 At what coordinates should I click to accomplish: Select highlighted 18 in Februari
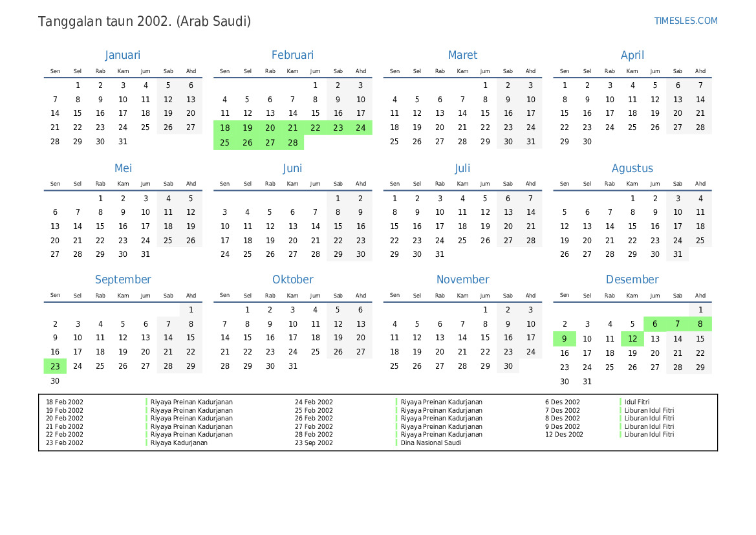pyautogui.click(x=225, y=128)
